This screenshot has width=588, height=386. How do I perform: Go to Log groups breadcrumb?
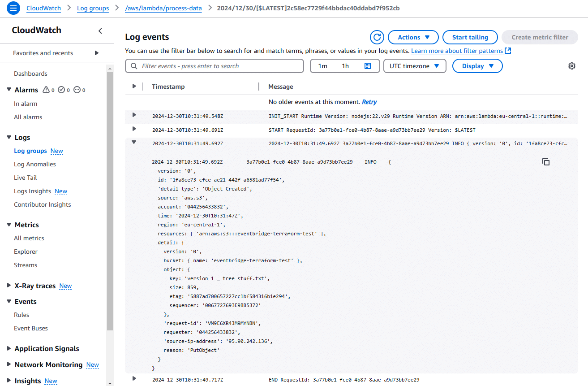93,8
